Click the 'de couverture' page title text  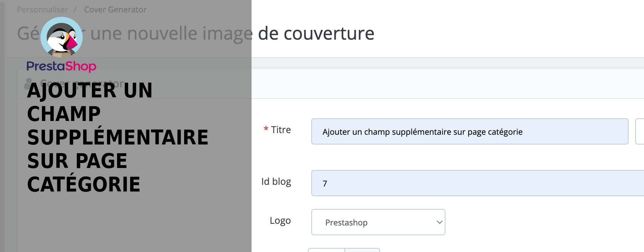pos(316,33)
